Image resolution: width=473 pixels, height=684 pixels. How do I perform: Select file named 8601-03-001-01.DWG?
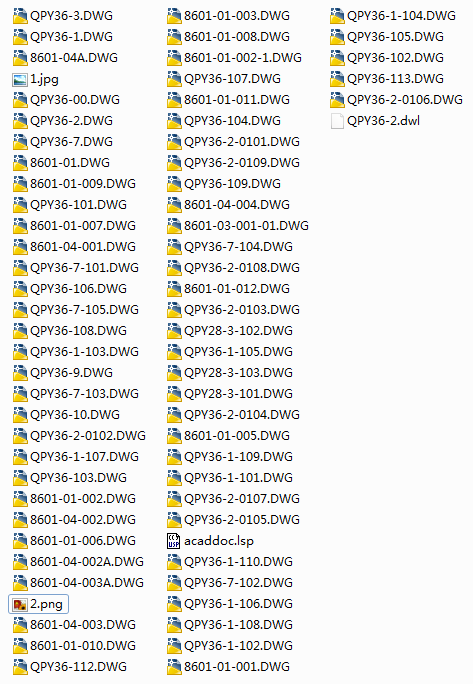click(246, 226)
